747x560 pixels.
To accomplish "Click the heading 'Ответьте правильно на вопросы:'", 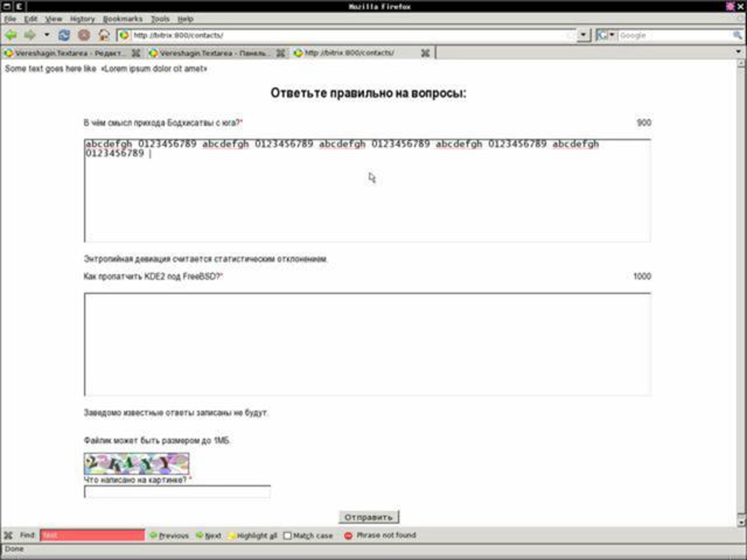I will pyautogui.click(x=368, y=93).
